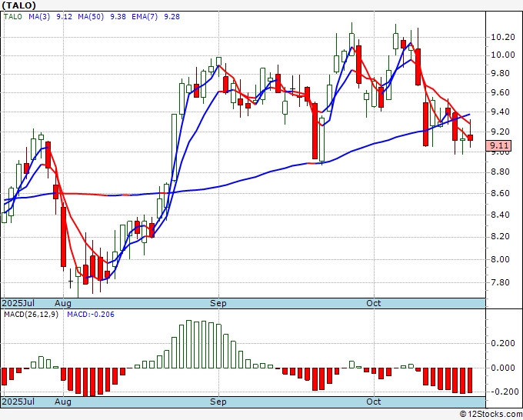The width and height of the screenshot is (523, 420).
Task: Click the 10.20 price axis label
Action: [503, 37]
